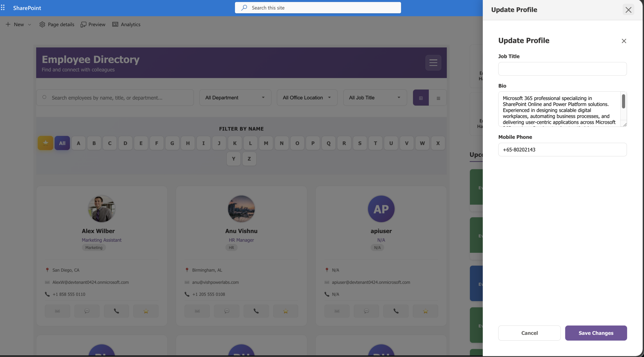
Task: Click the Preview toolbar item
Action: (93, 24)
